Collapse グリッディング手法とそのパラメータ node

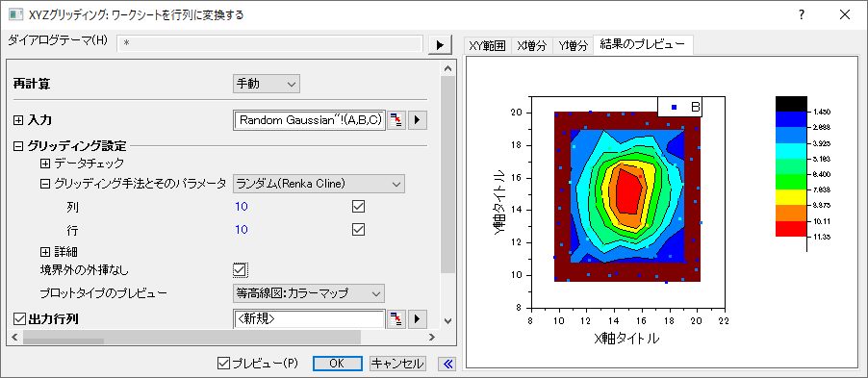[45, 183]
